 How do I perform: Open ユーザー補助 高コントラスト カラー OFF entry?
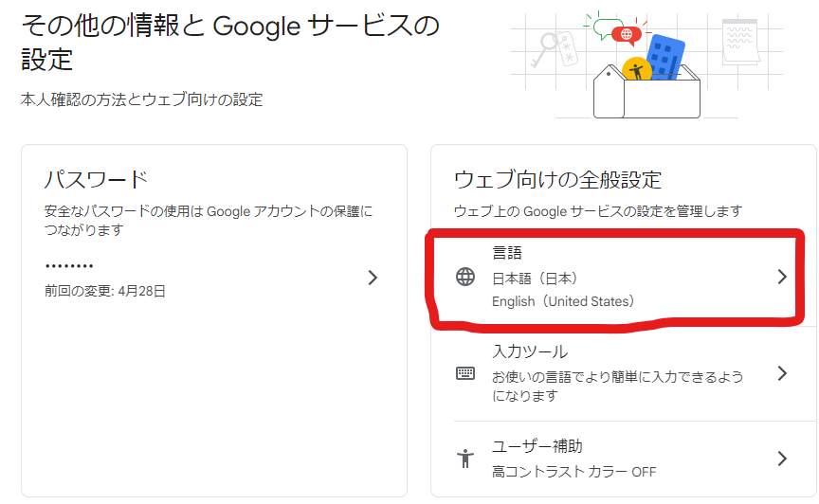coord(624,459)
